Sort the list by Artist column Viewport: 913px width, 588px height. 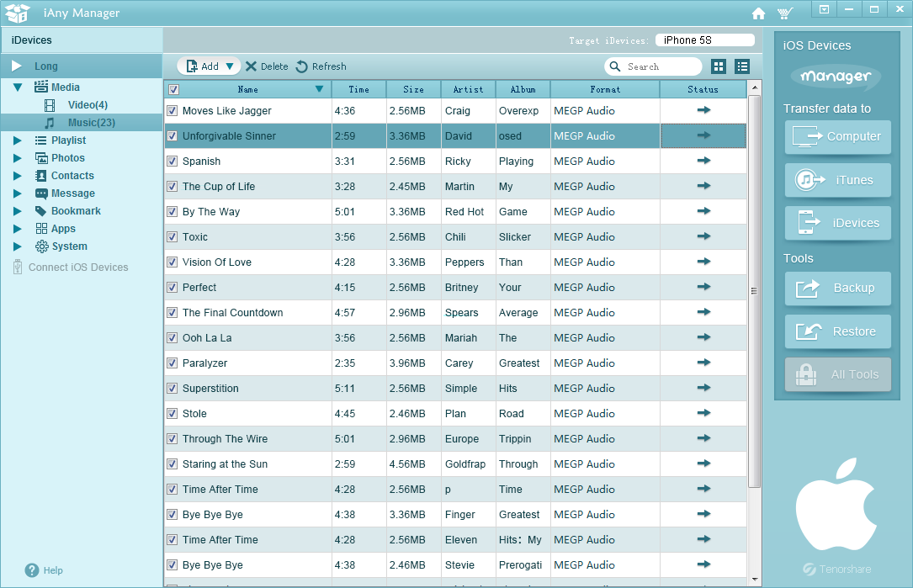tap(468, 89)
